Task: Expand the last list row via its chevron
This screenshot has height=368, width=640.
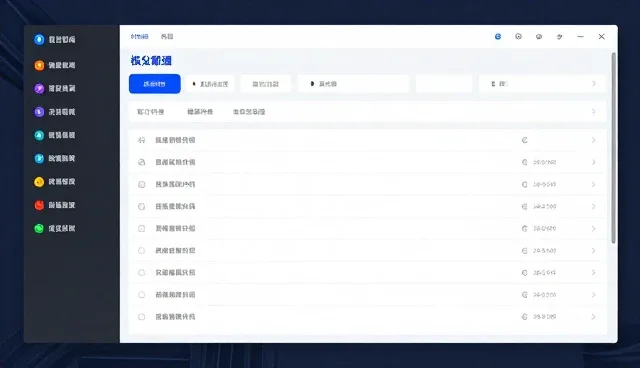Action: (594, 317)
